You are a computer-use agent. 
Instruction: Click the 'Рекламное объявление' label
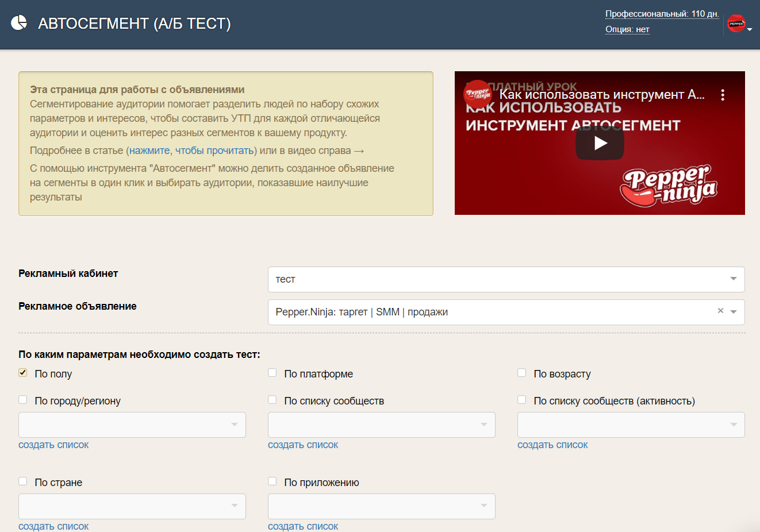(x=78, y=306)
